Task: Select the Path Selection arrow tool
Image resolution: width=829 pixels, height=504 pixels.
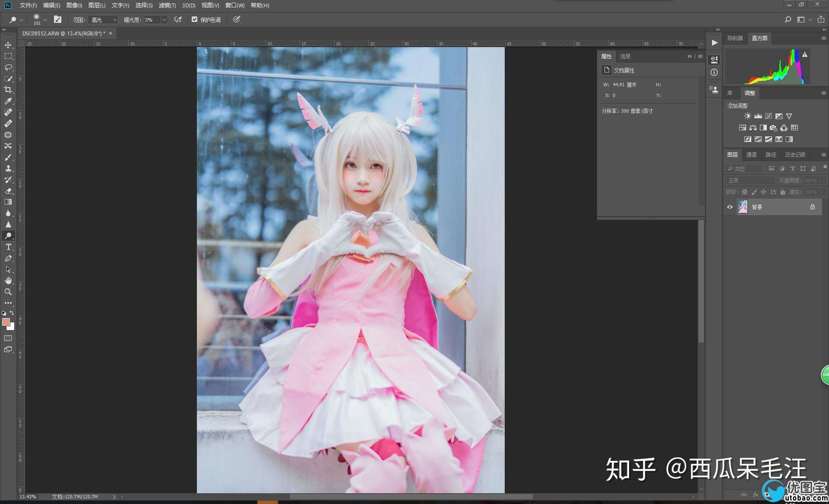Action: tap(8, 269)
